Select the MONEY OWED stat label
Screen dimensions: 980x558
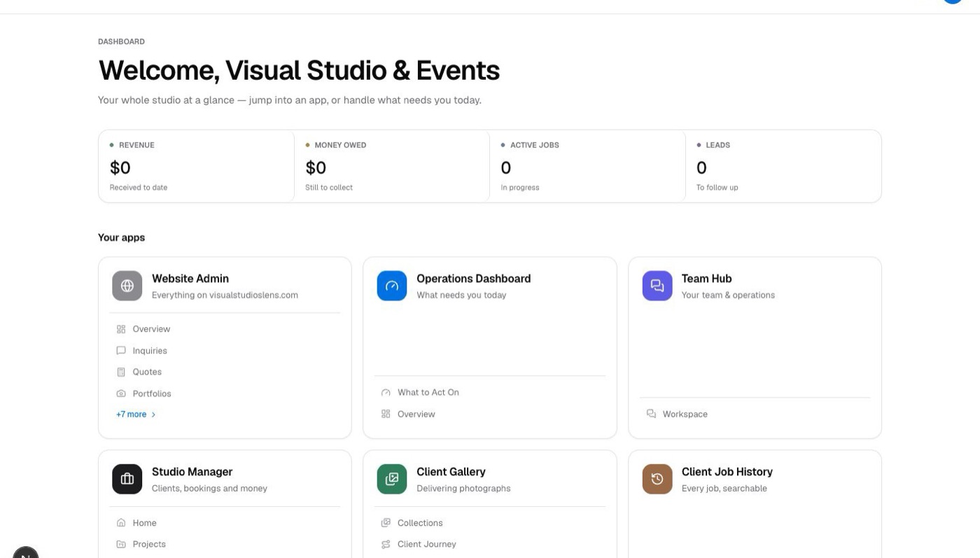click(x=340, y=145)
